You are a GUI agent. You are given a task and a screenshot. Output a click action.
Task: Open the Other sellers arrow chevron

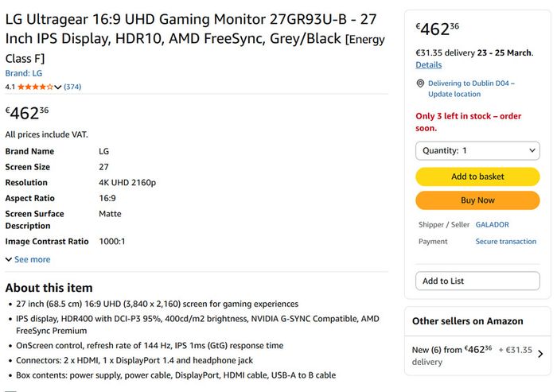(540, 354)
